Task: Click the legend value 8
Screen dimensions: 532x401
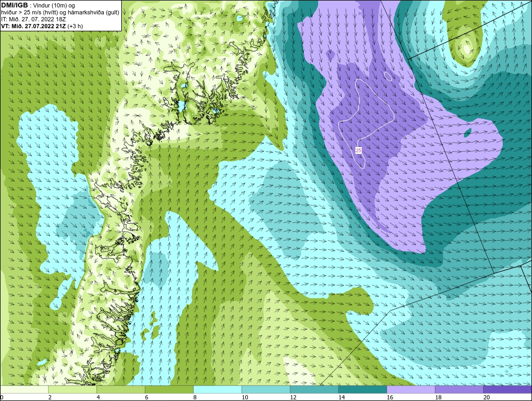Action: point(195,397)
